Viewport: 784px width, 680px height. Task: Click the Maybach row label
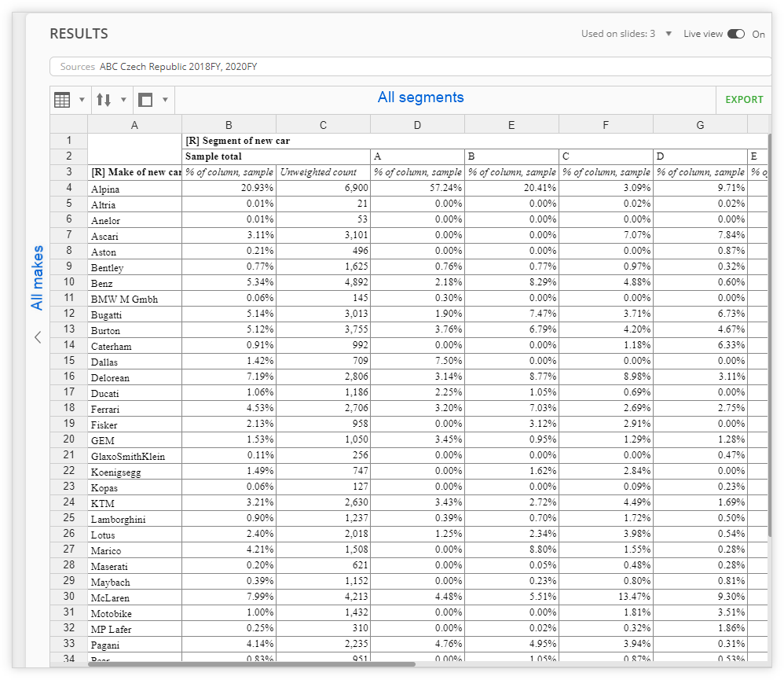(x=110, y=583)
